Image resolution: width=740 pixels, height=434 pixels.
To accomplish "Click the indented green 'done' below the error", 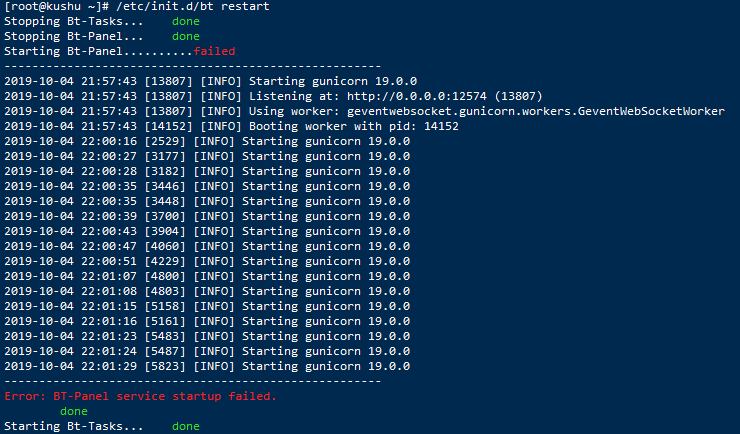I will click(x=74, y=411).
